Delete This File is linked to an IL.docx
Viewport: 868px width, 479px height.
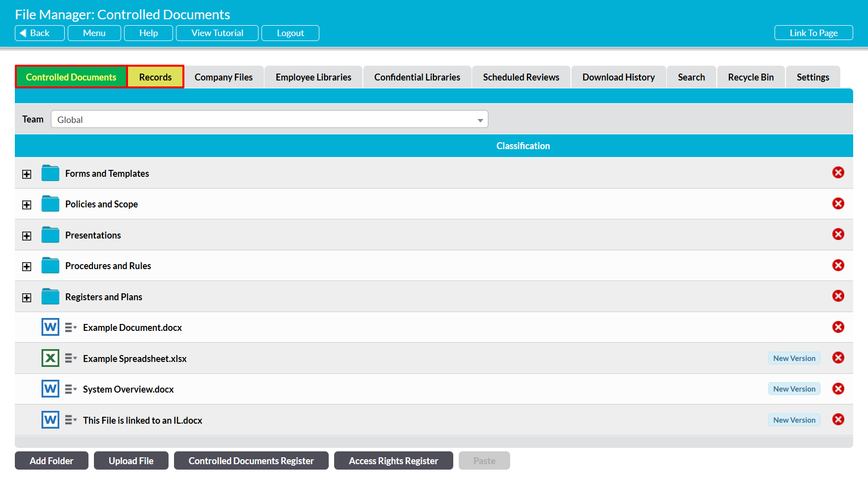coord(838,420)
